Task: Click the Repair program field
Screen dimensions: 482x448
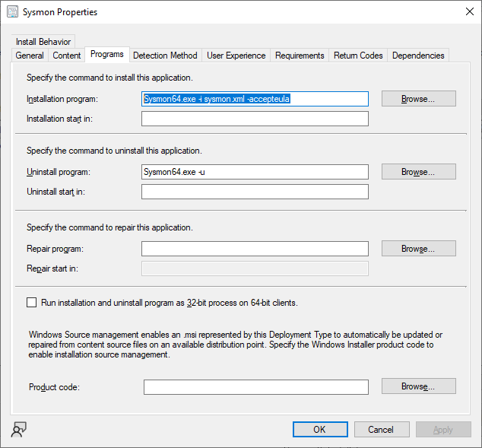Action: coord(255,249)
